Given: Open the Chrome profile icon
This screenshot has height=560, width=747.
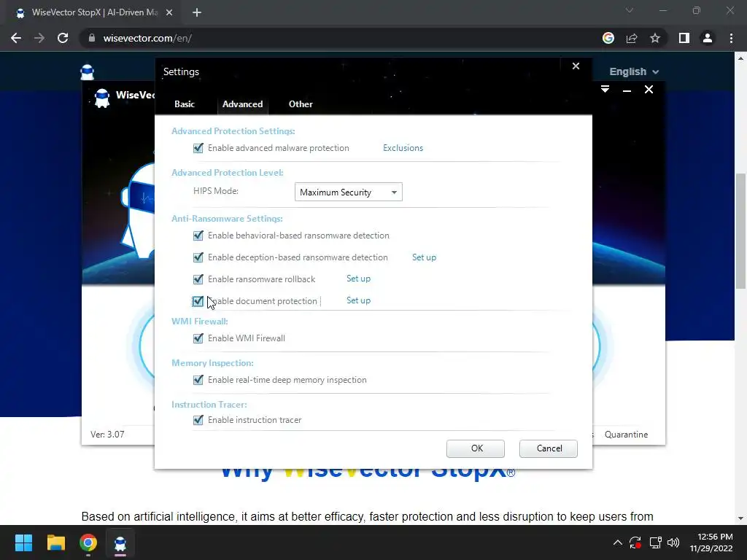Looking at the screenshot, I should pyautogui.click(x=708, y=38).
